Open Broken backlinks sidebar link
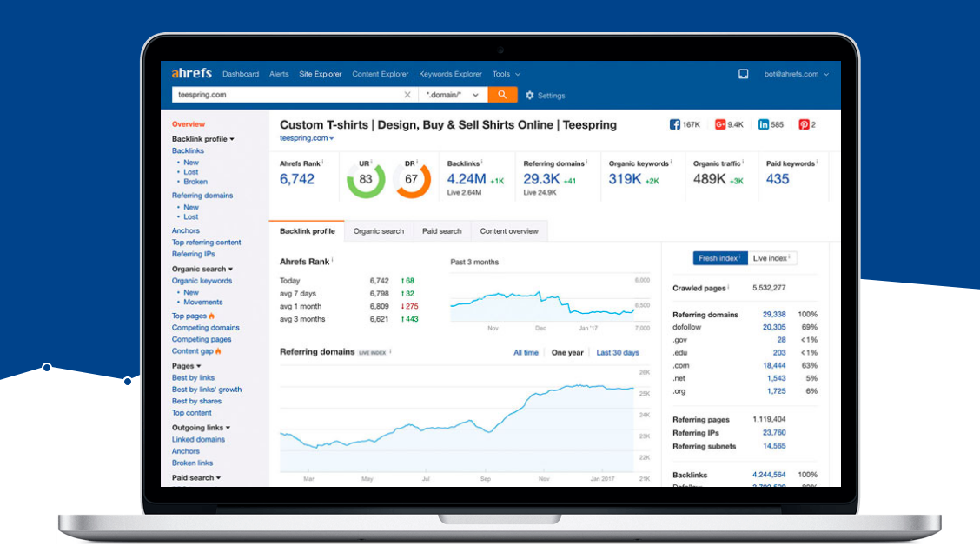Viewport: 980px width, 546px height. (195, 182)
